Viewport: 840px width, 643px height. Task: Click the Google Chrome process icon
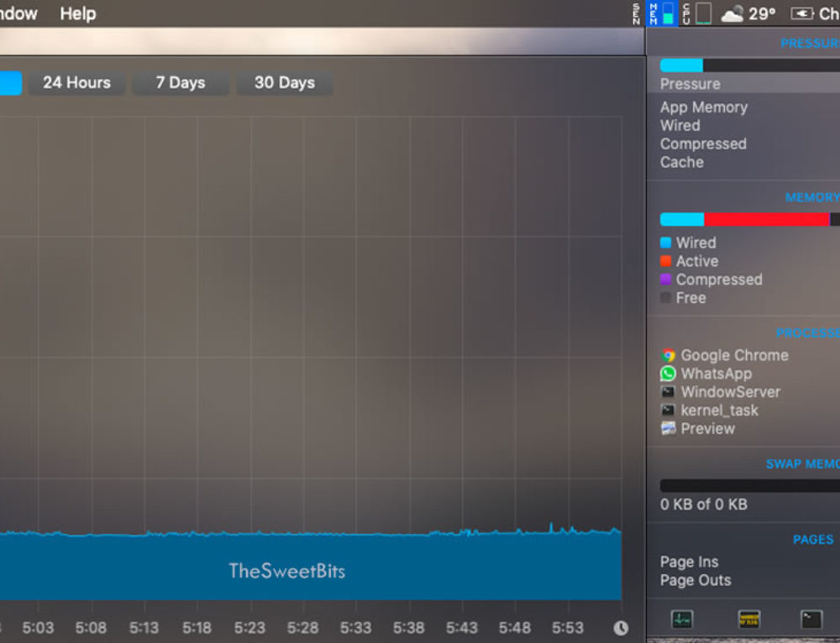(669, 355)
